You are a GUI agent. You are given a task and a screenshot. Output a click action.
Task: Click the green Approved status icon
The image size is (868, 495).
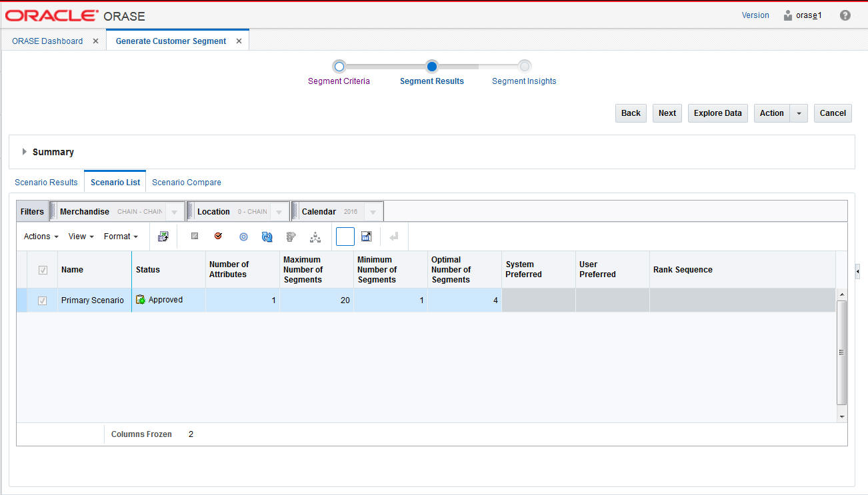pyautogui.click(x=141, y=300)
